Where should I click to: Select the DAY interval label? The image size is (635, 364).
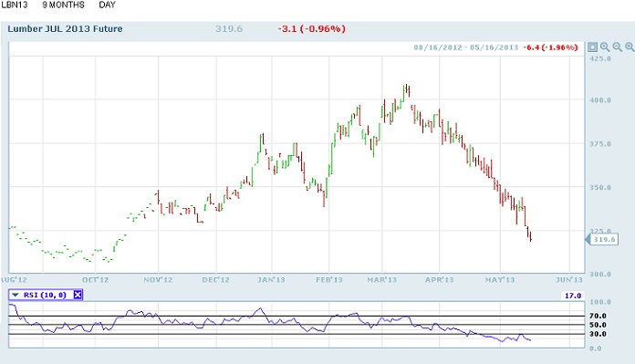(x=107, y=5)
